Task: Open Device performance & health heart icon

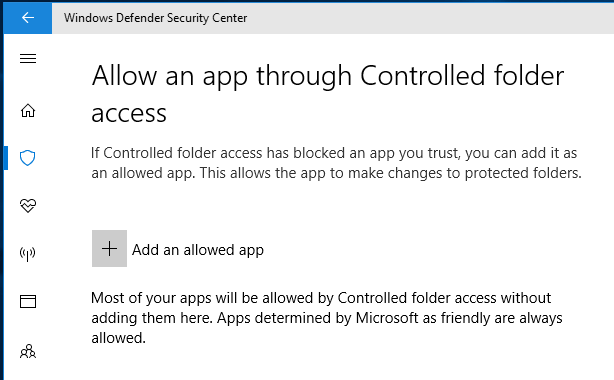Action: tap(28, 205)
